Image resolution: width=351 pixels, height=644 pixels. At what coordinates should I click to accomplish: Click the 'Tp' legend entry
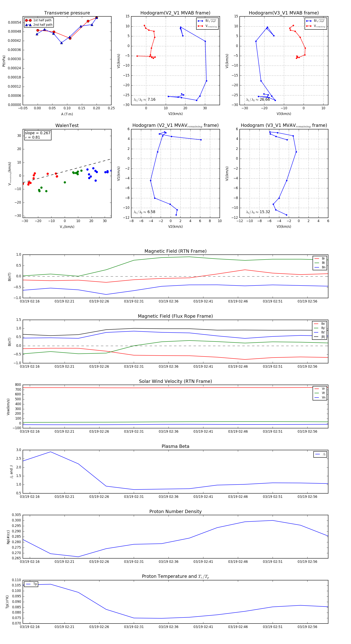click(x=31, y=584)
